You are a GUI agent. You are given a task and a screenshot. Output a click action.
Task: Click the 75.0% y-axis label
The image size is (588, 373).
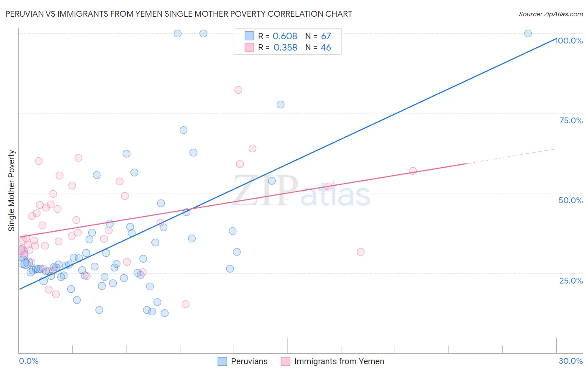click(x=571, y=120)
